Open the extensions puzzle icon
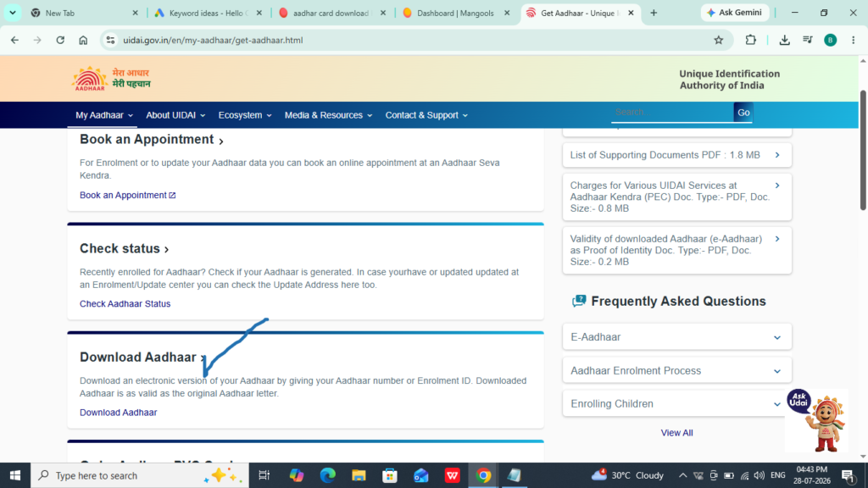 (751, 40)
